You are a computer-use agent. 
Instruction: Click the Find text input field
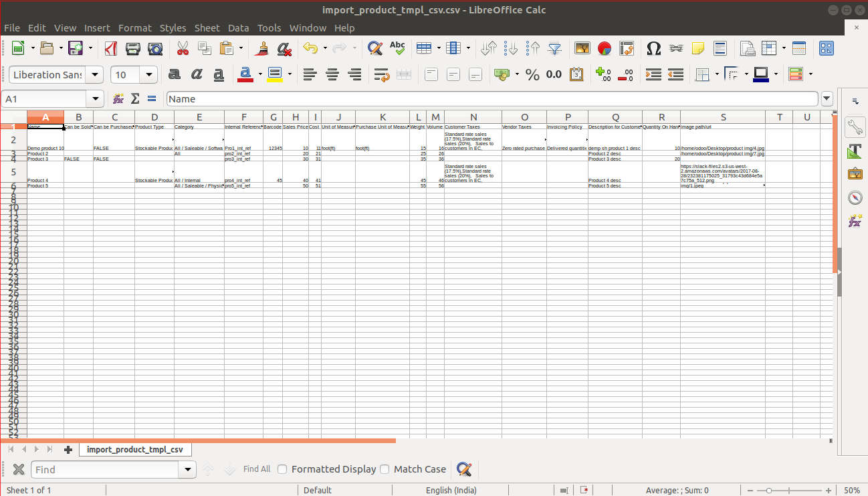(106, 470)
